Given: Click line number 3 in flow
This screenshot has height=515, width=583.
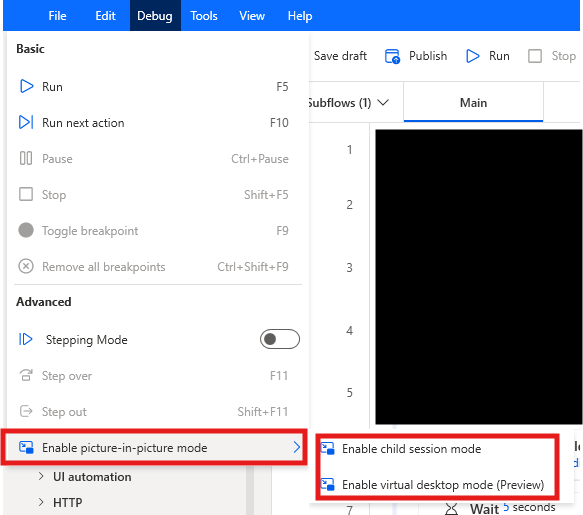Looking at the screenshot, I should click(x=349, y=267).
